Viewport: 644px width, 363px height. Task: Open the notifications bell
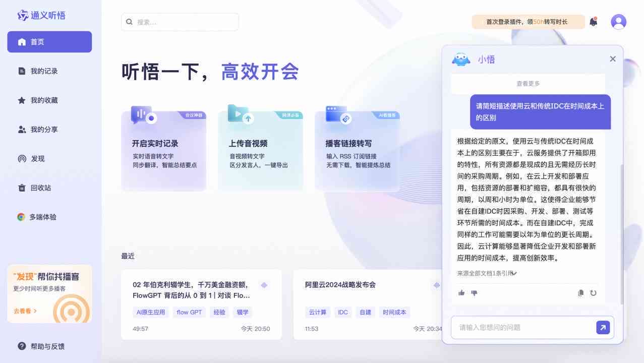point(594,22)
